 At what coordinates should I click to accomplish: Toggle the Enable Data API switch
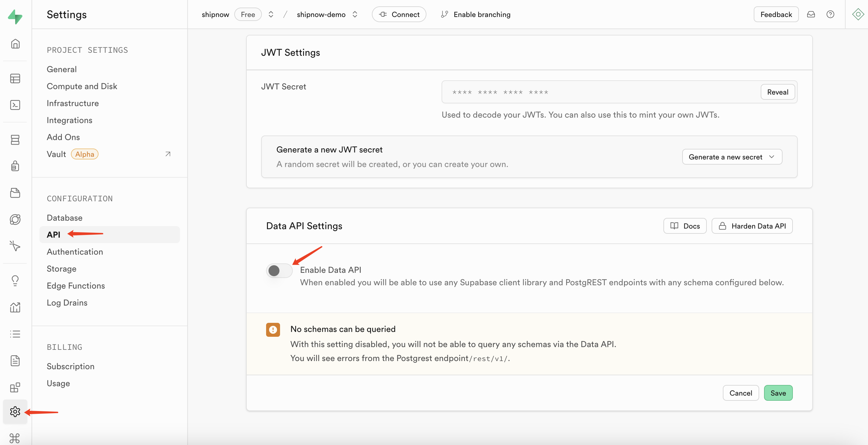[279, 271]
